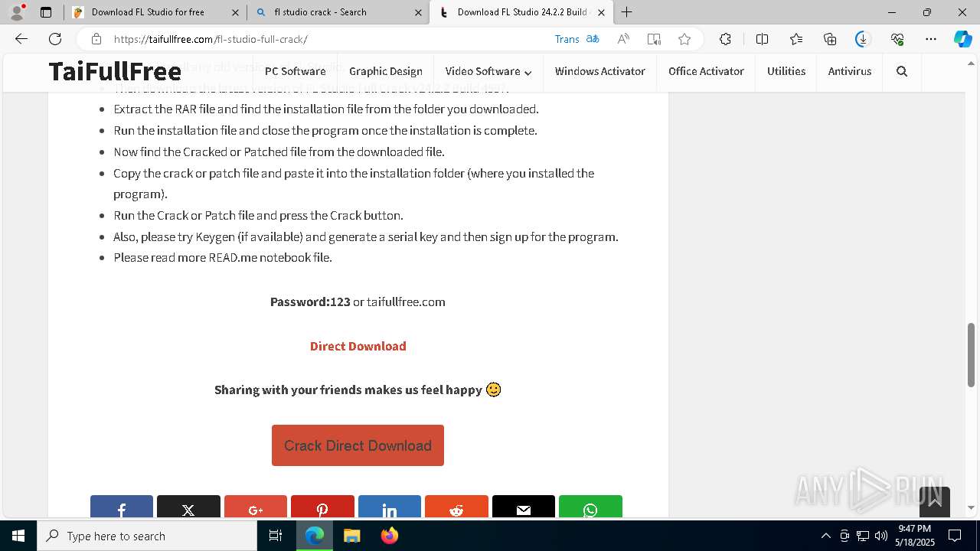Share page on Facebook

coord(122,507)
